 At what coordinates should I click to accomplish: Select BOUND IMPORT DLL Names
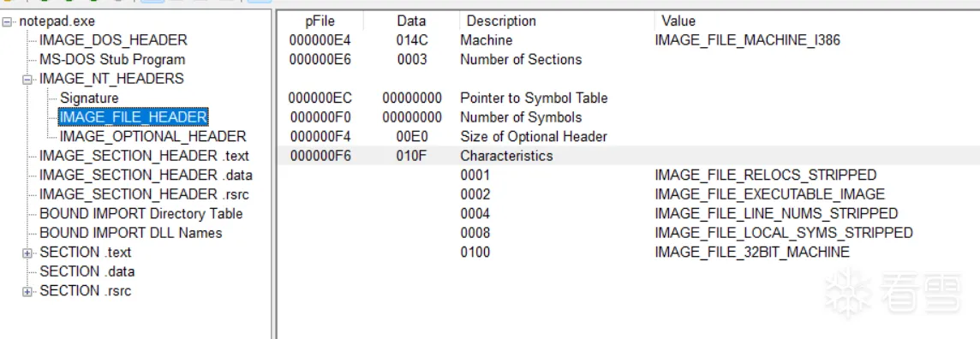click(x=130, y=234)
